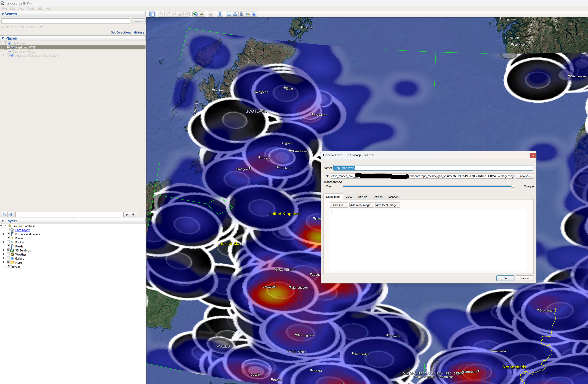Image resolution: width=588 pixels, height=384 pixels.
Task: Click the Gallery star layer icon
Action: click(12, 258)
